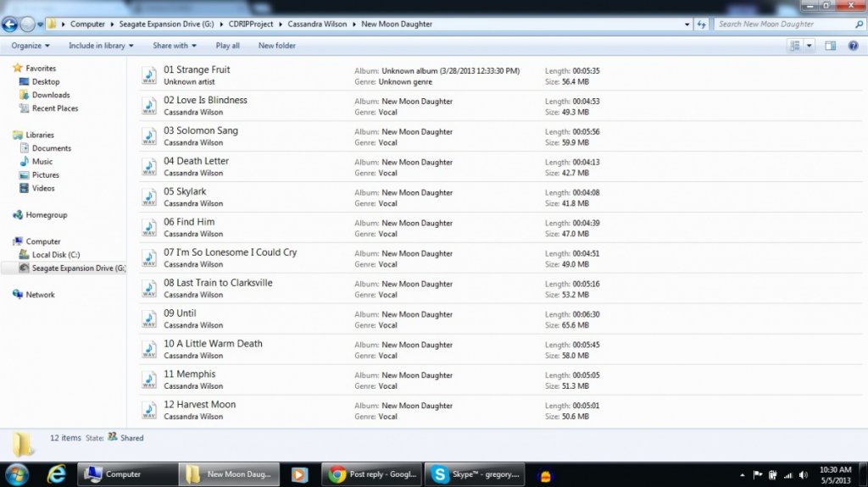Click the Back navigation arrow
The image size is (868, 487).
click(x=10, y=25)
